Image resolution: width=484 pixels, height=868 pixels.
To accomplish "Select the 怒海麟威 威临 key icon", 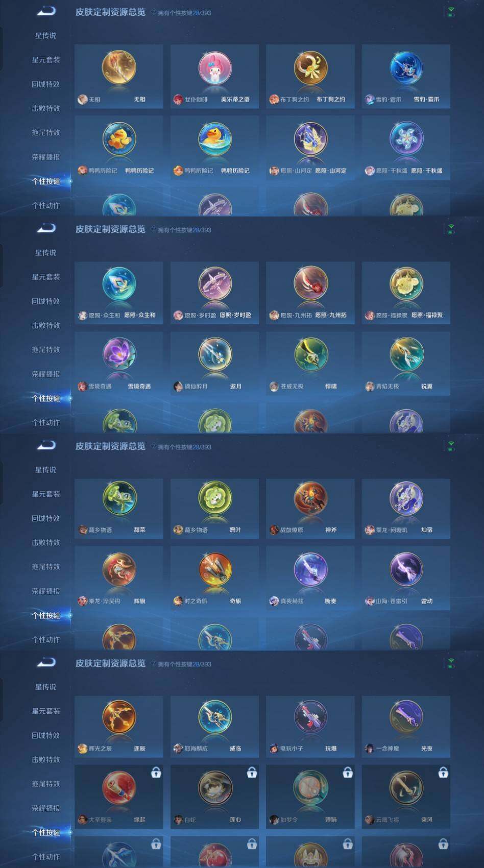I will pyautogui.click(x=215, y=716).
